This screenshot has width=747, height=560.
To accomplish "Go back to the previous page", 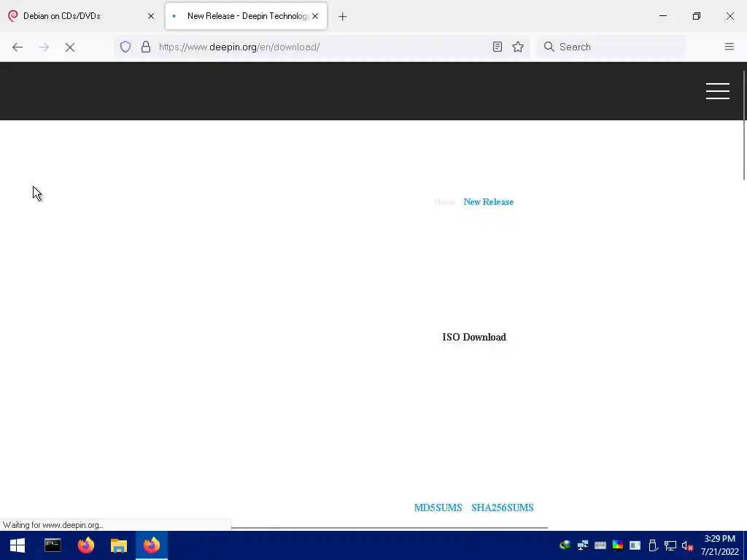I will coord(18,47).
